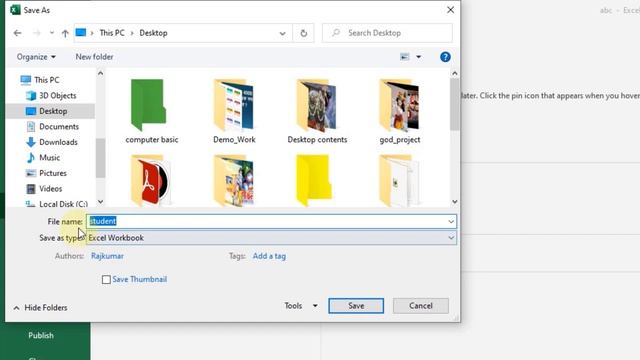Expand the File name dropdown arrow
Screen dimensions: 640x360
click(451, 222)
